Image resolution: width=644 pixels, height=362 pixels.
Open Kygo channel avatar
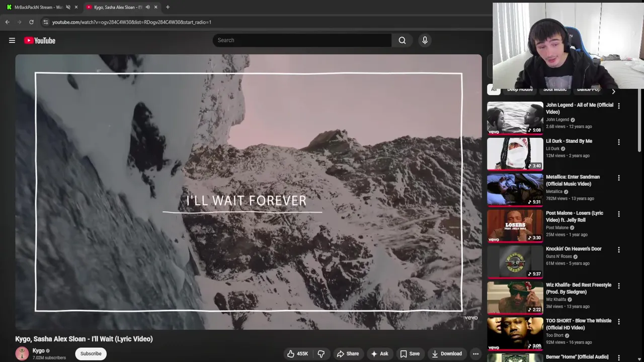pyautogui.click(x=22, y=353)
